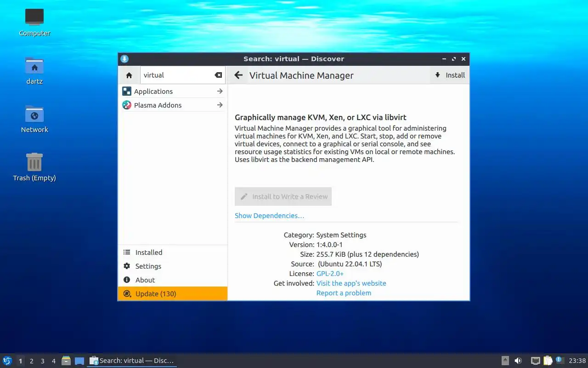Go back using the left arrow icon

tap(238, 75)
